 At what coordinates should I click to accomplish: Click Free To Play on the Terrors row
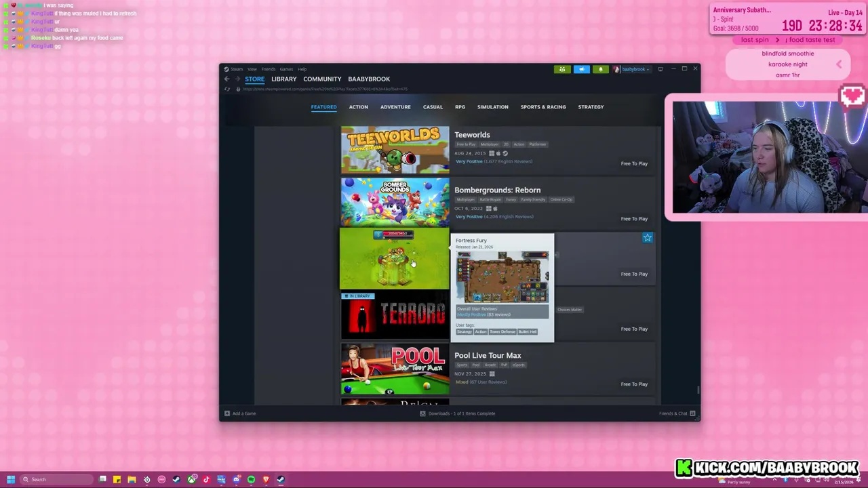pyautogui.click(x=634, y=329)
